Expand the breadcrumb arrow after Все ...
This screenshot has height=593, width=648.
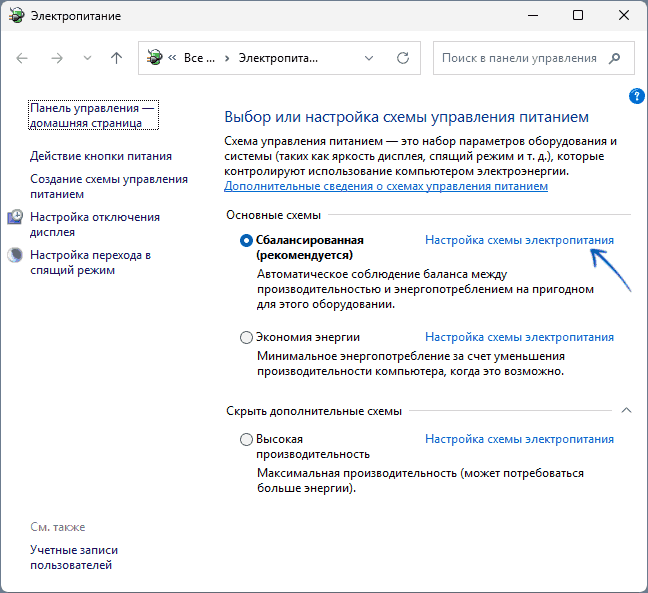pyautogui.click(x=227, y=58)
